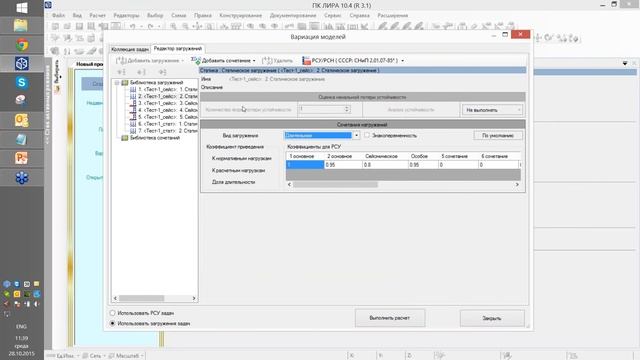Open the Справка menu
The width and height of the screenshot is (640, 360).
pyautogui.click(x=359, y=15)
